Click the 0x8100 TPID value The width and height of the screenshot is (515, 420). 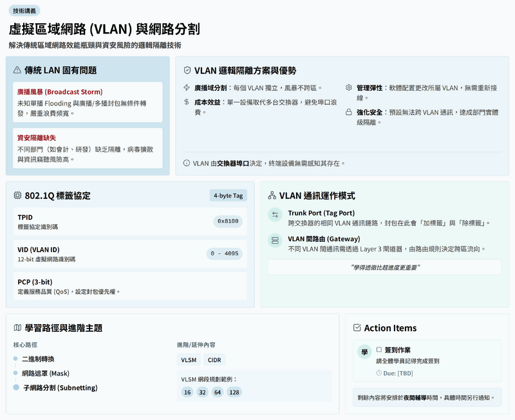228,221
